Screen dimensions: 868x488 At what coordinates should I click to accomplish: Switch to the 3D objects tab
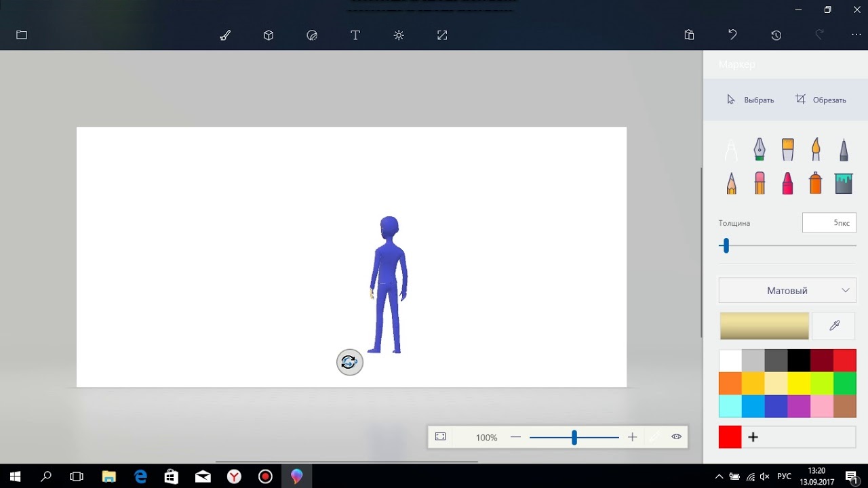pos(269,35)
